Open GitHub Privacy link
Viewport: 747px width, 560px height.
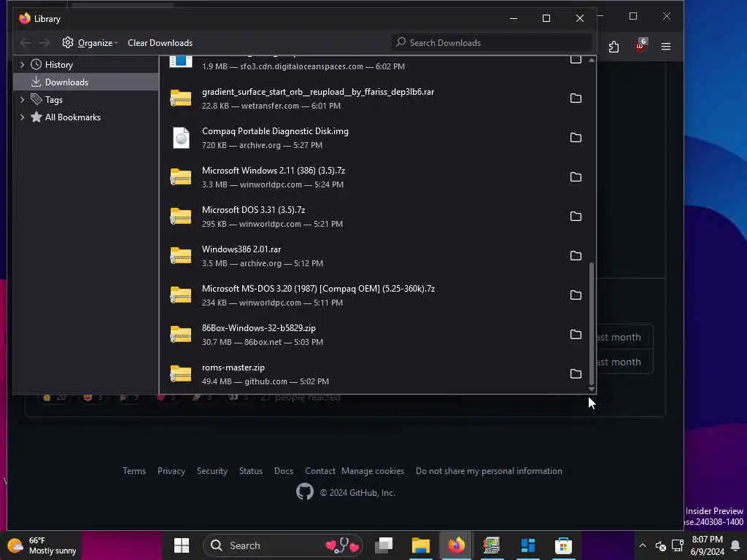pyautogui.click(x=171, y=471)
